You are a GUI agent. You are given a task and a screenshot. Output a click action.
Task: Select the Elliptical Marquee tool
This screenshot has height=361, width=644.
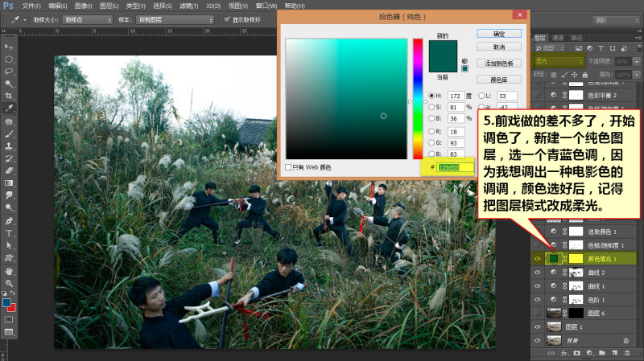(9, 59)
